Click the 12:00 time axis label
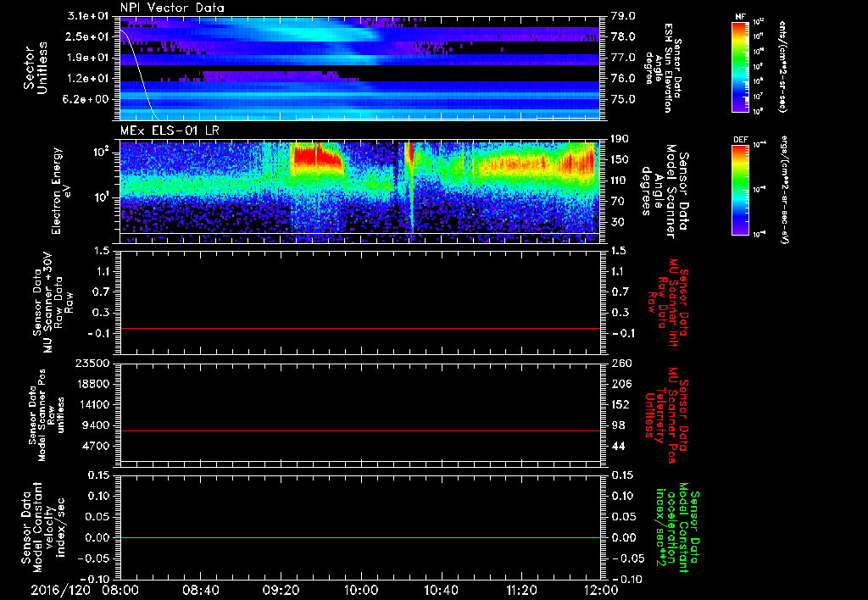The image size is (868, 600). tap(601, 589)
